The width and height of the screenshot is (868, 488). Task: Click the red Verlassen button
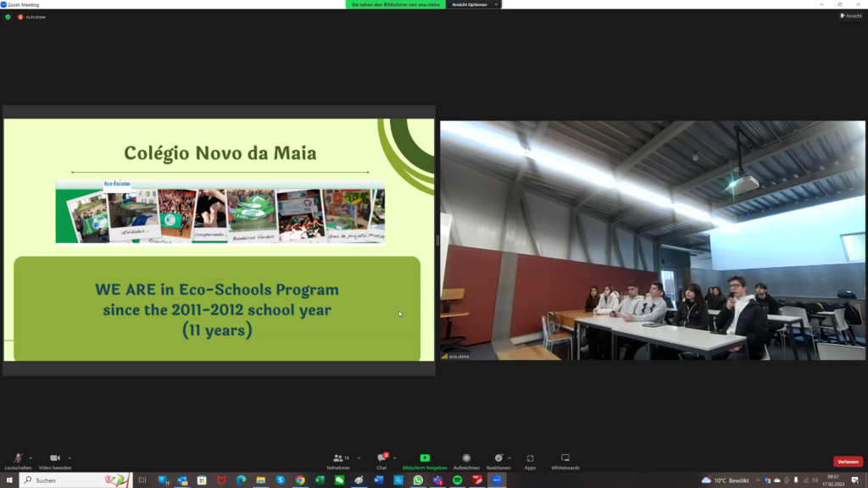pyautogui.click(x=848, y=462)
